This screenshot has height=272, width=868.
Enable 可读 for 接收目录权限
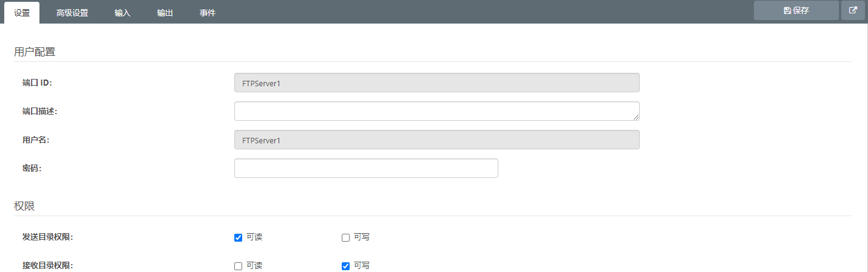point(239,266)
